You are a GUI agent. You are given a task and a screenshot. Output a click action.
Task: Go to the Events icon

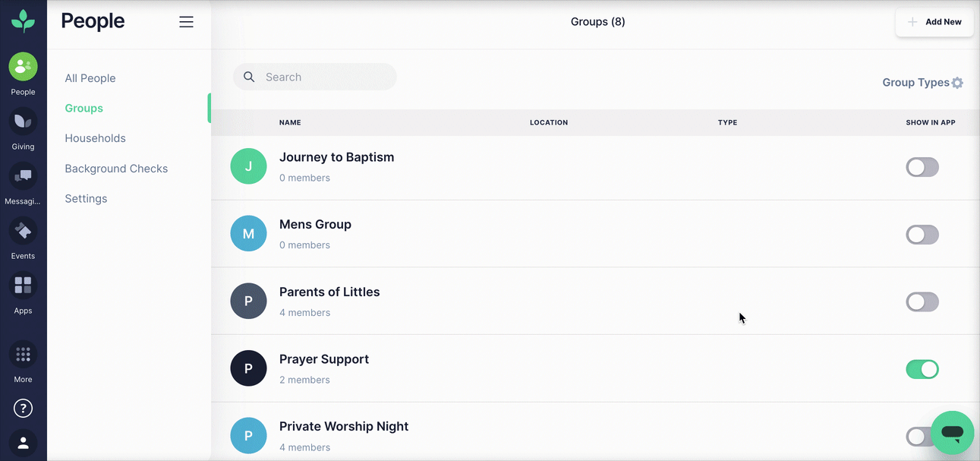point(23,231)
